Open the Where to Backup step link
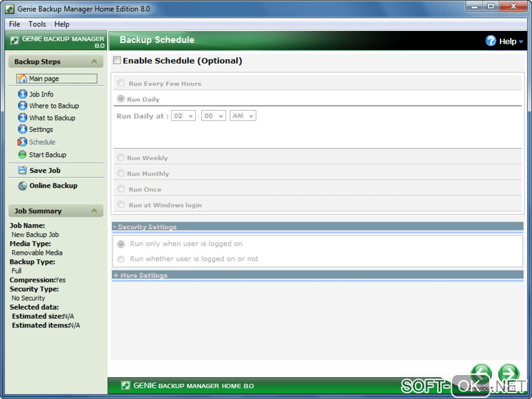 click(x=54, y=106)
